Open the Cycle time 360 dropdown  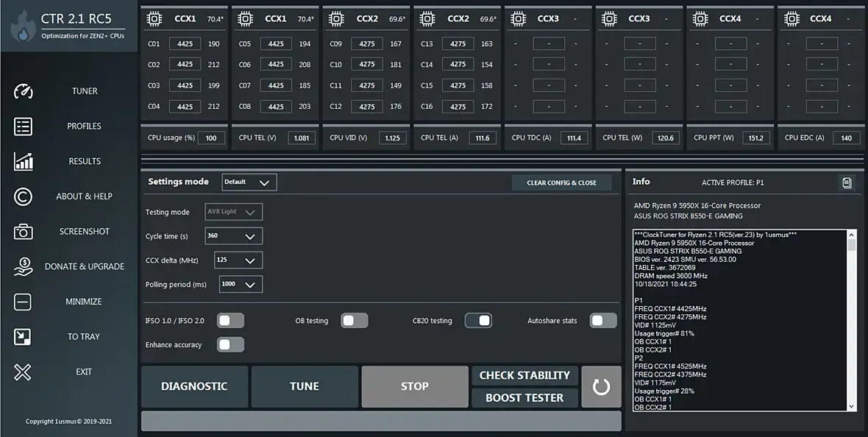click(x=234, y=236)
